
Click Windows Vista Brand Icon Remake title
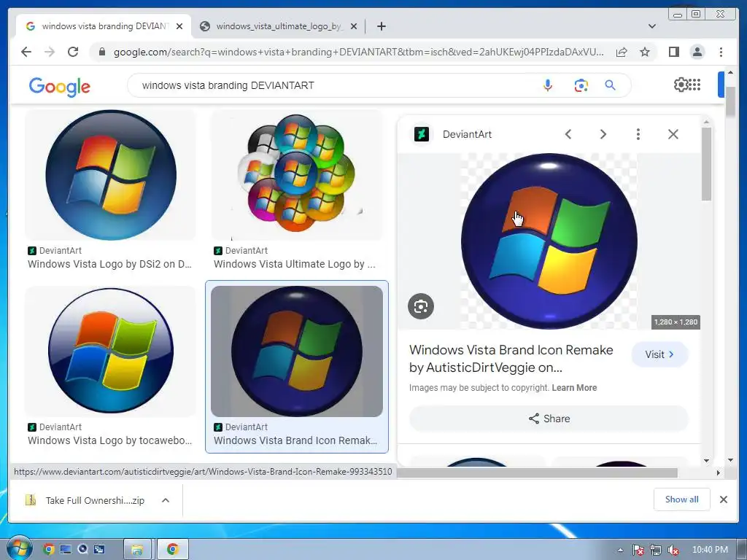511,359
